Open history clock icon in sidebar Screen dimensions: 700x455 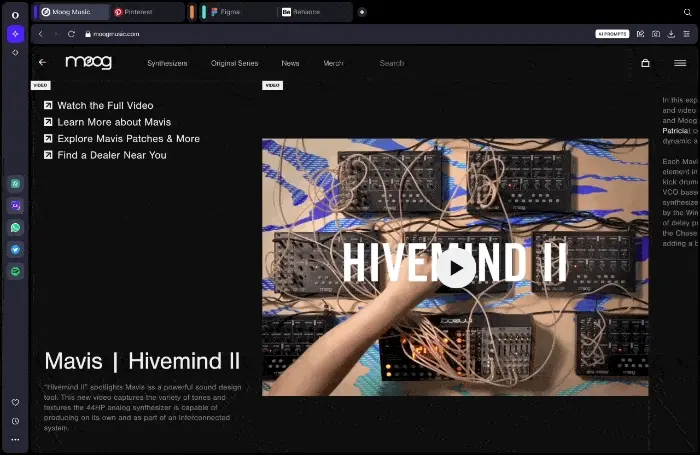[x=15, y=421]
